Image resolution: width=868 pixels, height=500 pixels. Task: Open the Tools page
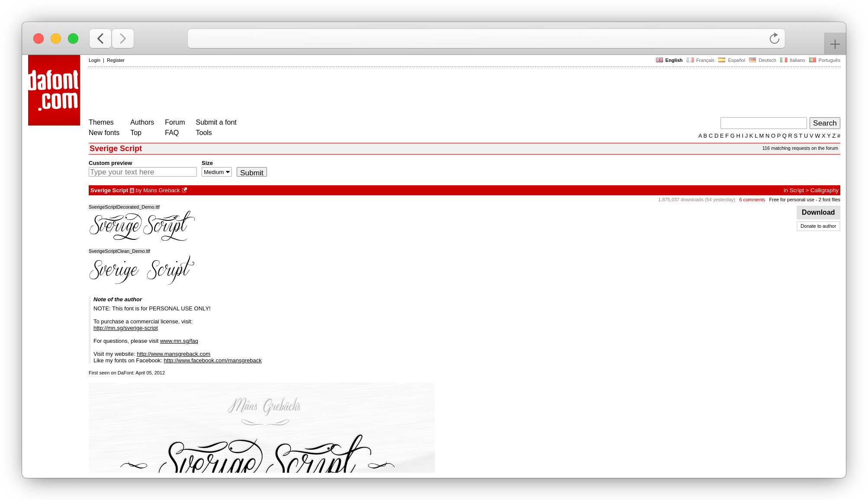204,133
